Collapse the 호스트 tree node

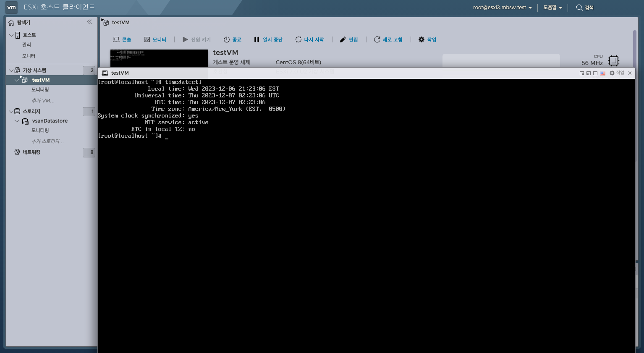pos(11,35)
